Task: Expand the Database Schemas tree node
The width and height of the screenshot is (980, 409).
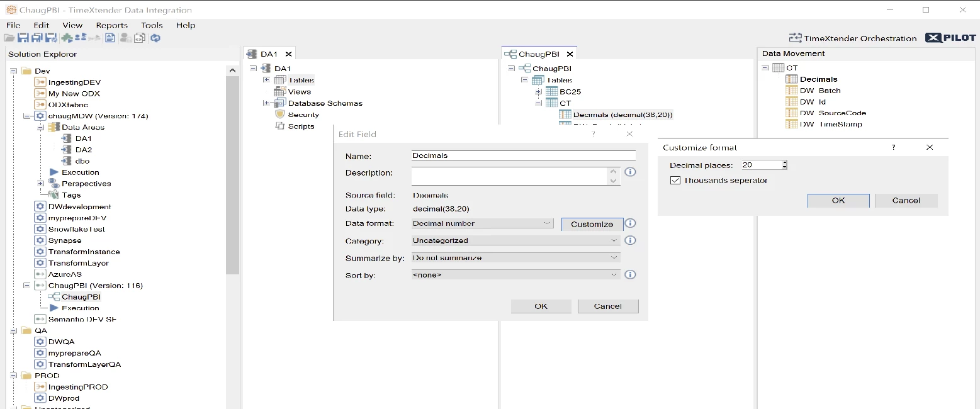Action: click(x=266, y=103)
